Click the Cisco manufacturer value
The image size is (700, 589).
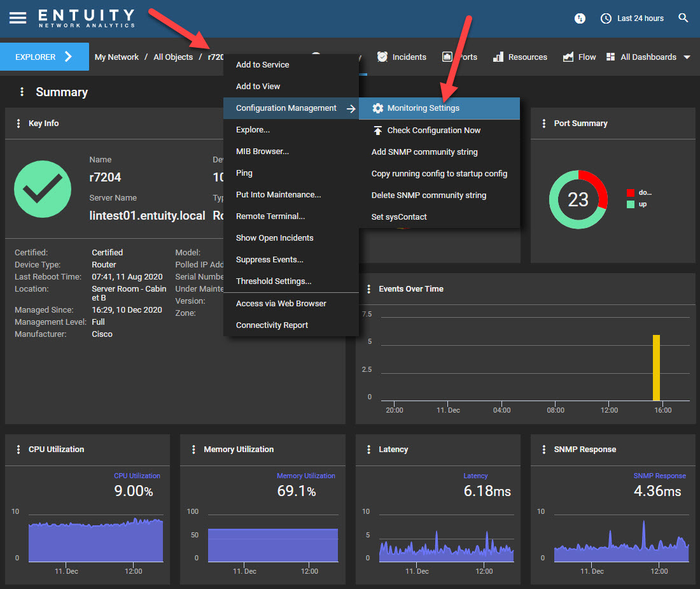(x=102, y=334)
